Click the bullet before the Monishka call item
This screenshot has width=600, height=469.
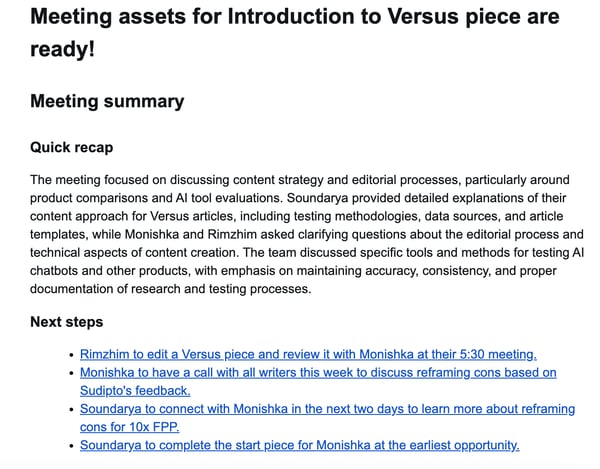(70, 373)
